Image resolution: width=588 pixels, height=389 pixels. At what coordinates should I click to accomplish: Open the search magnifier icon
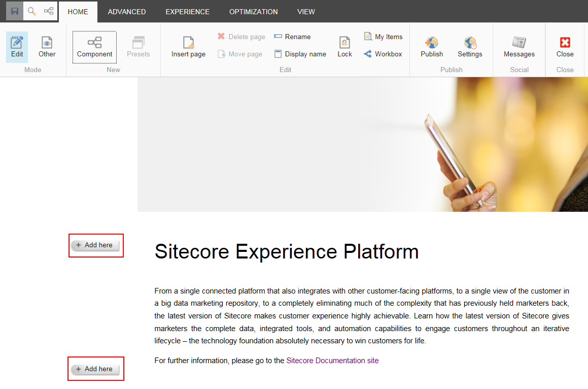31,11
